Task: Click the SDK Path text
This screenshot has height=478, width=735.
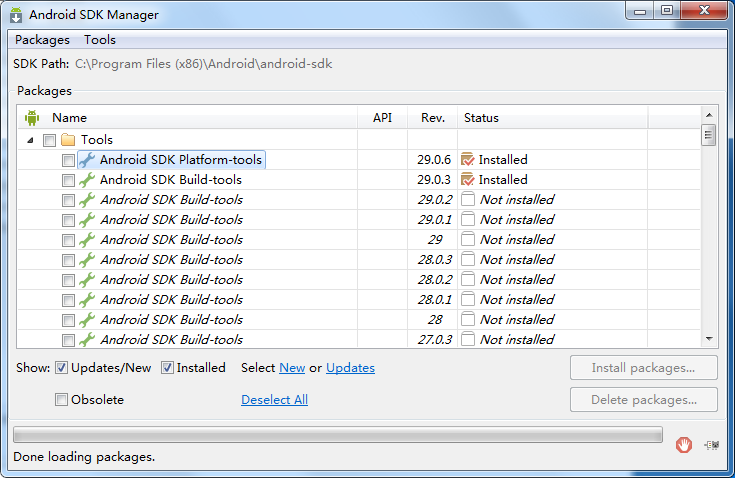Action: click(x=203, y=64)
